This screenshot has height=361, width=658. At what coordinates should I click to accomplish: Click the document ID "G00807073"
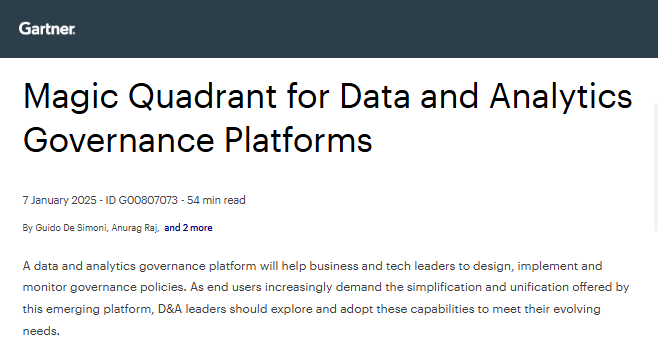pyautogui.click(x=148, y=200)
